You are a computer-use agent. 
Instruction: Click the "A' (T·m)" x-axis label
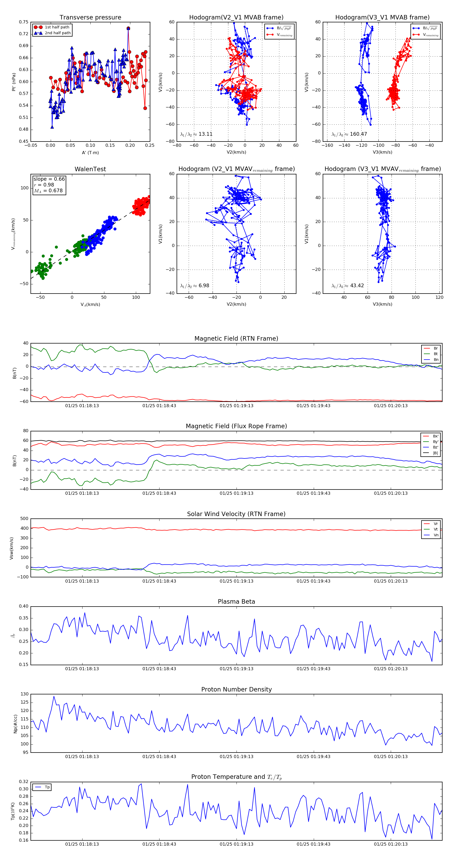pos(90,153)
